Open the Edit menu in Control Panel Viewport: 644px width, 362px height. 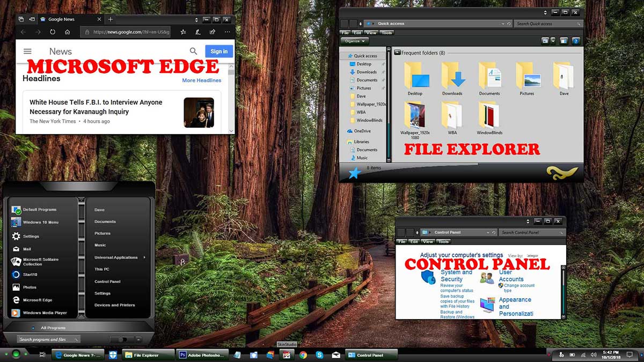point(414,242)
